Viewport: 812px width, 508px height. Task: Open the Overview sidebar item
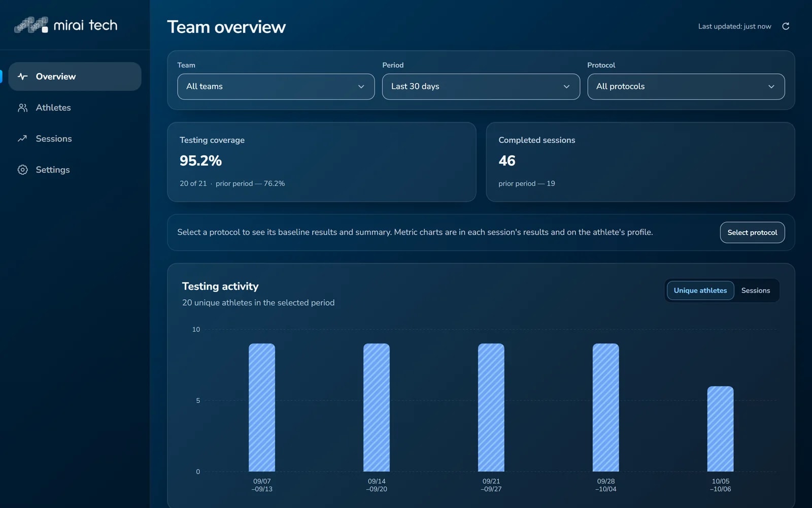tap(75, 77)
